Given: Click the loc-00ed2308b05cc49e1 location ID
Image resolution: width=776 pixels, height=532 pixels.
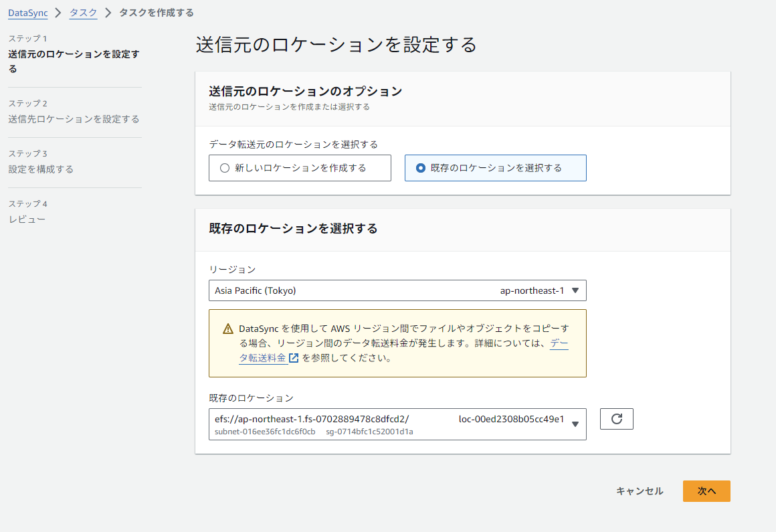Looking at the screenshot, I should (511, 419).
